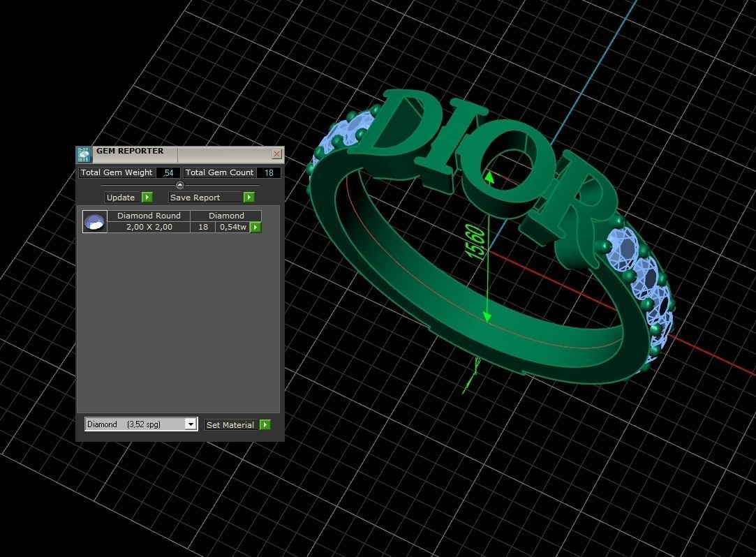The height and width of the screenshot is (557, 756).
Task: Click the green arrow next to Save Report
Action: [x=249, y=198]
